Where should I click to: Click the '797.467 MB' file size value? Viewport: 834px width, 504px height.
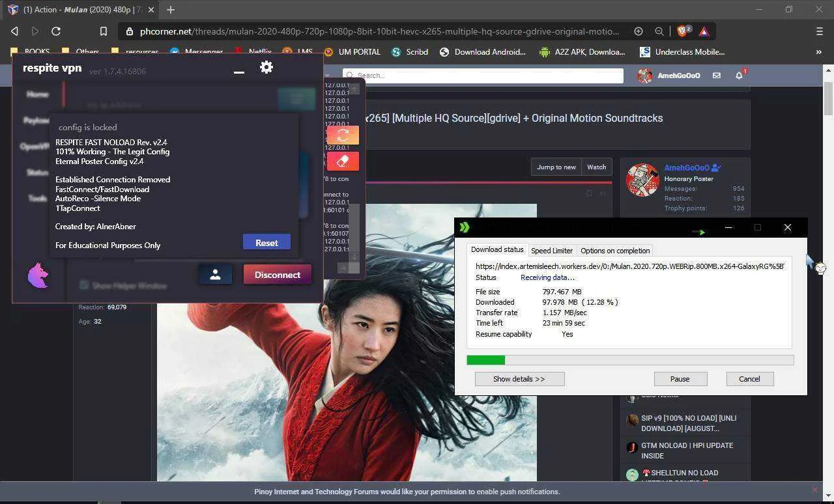(562, 292)
